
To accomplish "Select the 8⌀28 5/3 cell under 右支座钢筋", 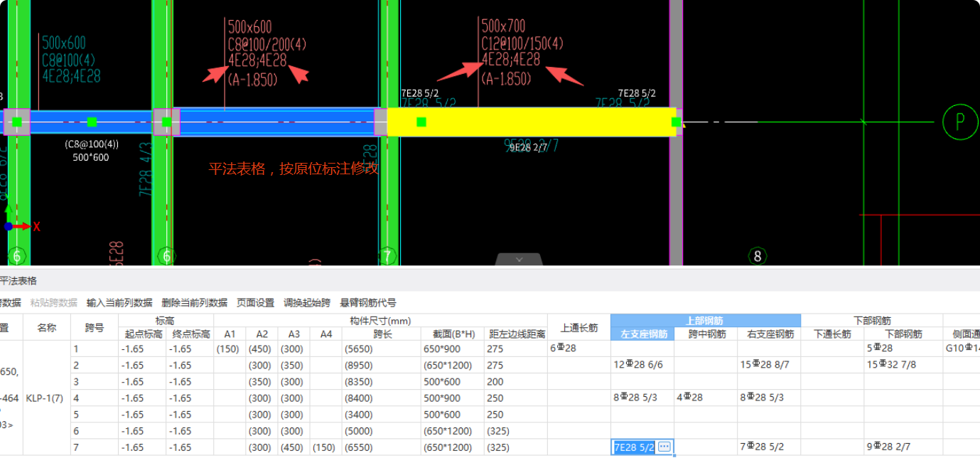I will pyautogui.click(x=769, y=398).
